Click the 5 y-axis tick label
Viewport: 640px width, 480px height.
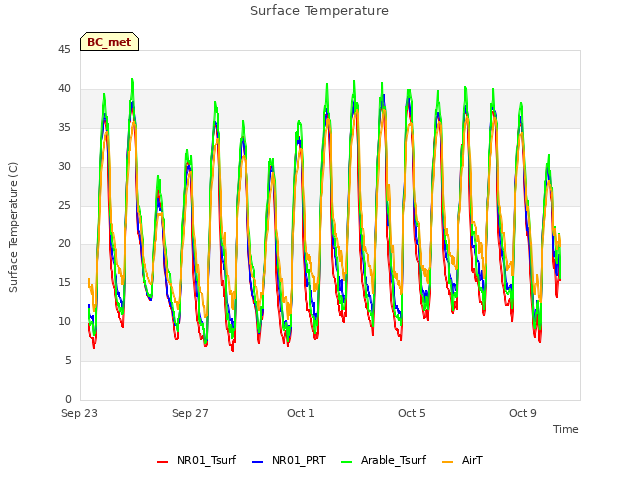pyautogui.click(x=68, y=360)
